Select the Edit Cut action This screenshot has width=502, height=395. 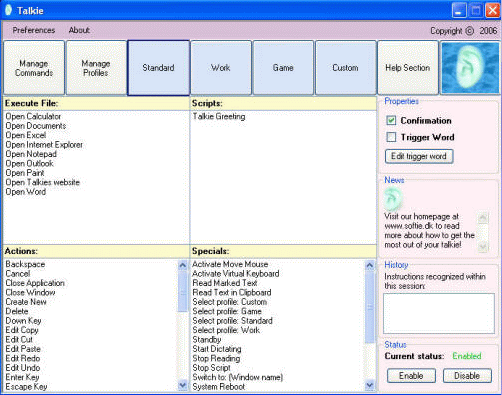coord(19,339)
